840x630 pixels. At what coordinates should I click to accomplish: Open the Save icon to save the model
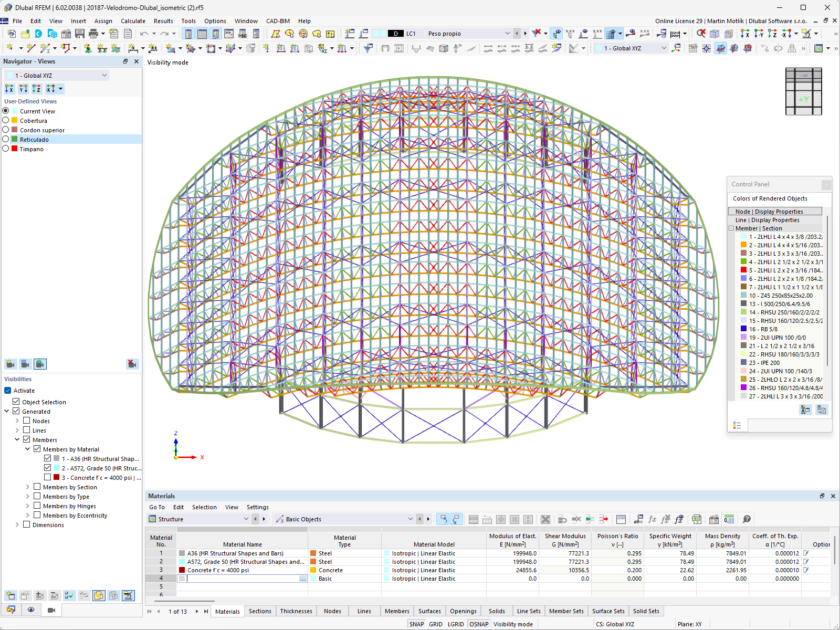(79, 33)
